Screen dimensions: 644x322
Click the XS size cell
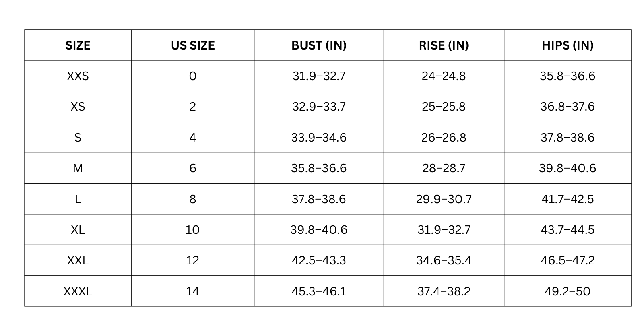pos(78,107)
